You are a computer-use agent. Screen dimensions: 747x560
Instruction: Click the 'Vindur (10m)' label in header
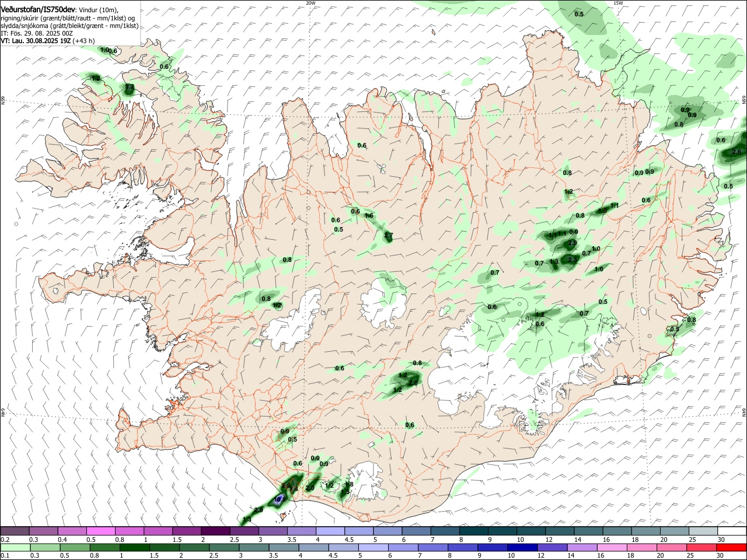[97, 10]
